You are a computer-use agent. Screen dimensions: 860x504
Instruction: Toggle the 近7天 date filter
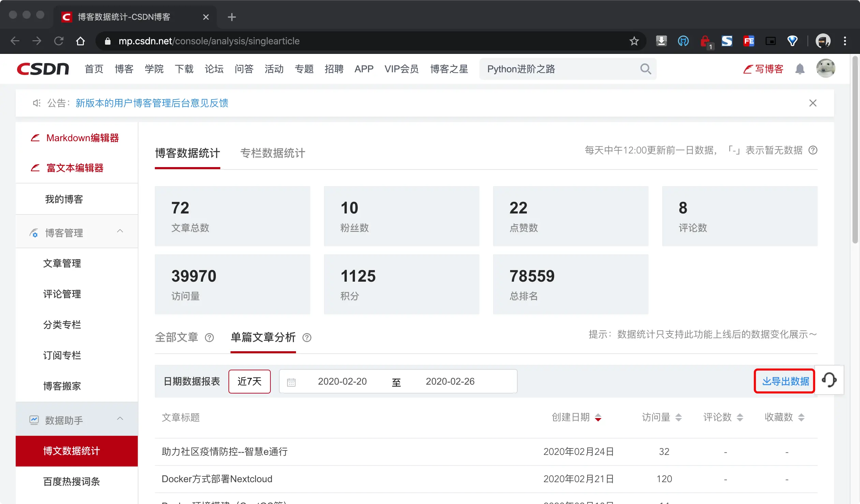pos(249,382)
